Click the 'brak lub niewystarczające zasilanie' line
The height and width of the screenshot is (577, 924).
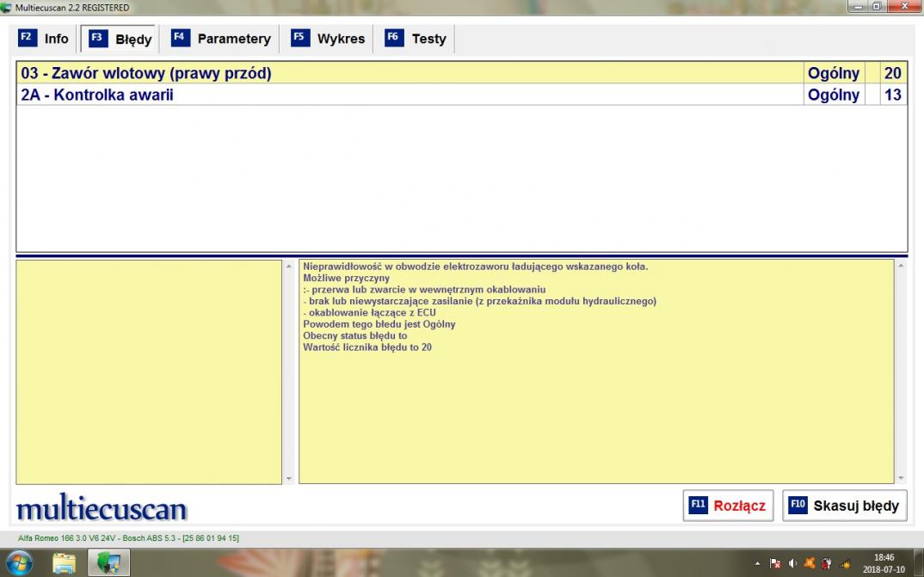point(480,301)
